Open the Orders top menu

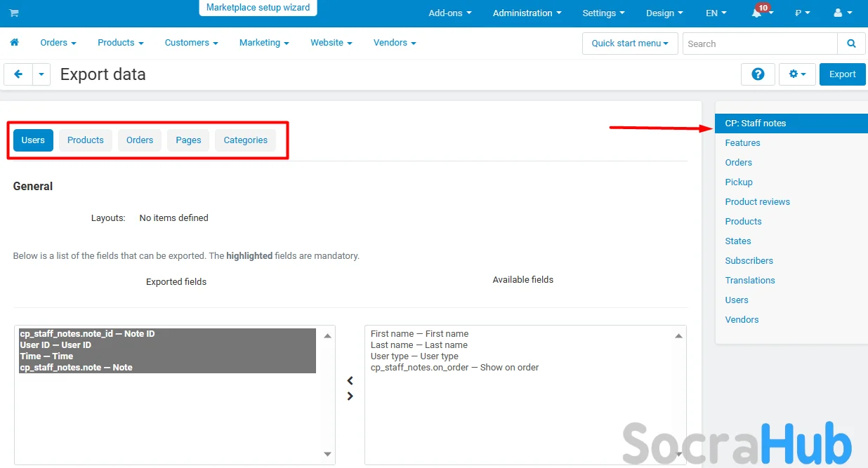[58, 43]
